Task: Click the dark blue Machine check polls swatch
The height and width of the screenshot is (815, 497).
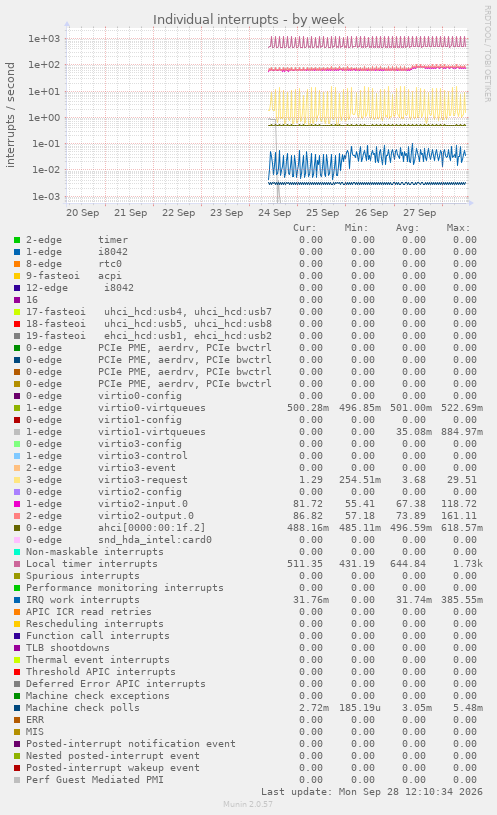Action: click(17, 708)
